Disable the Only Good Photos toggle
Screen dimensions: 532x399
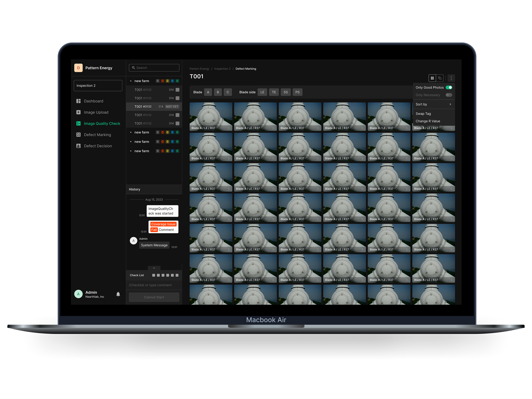[449, 87]
